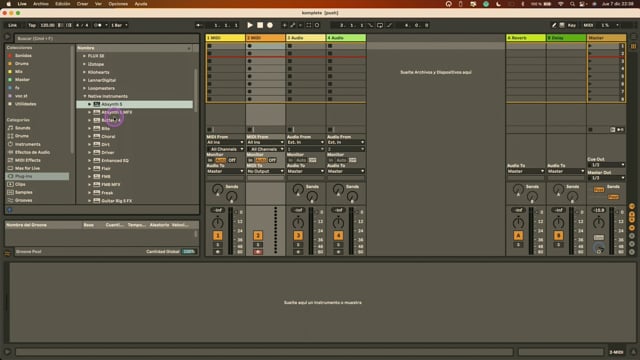
Task: Select the orange Drums collection
Action: pyautogui.click(x=22, y=64)
